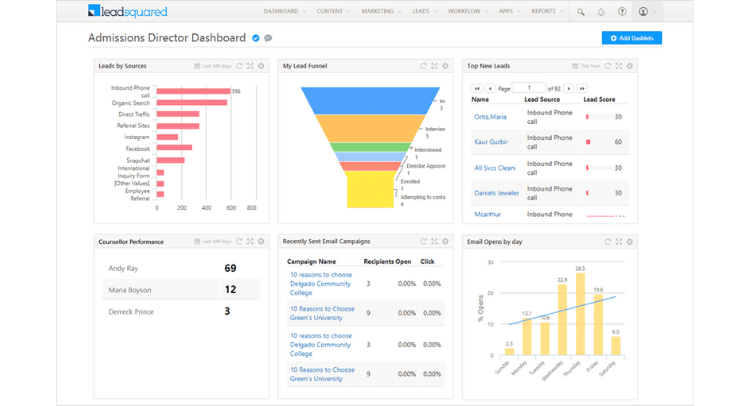This screenshot has width=750, height=406.
Task: Click the Inbound Phone call bar in chart
Action: pos(193,91)
